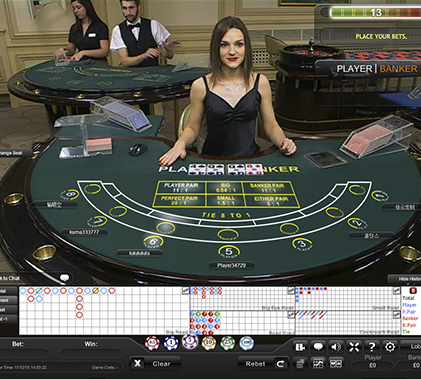
Task: Click Player in the history legend
Action: (409, 305)
